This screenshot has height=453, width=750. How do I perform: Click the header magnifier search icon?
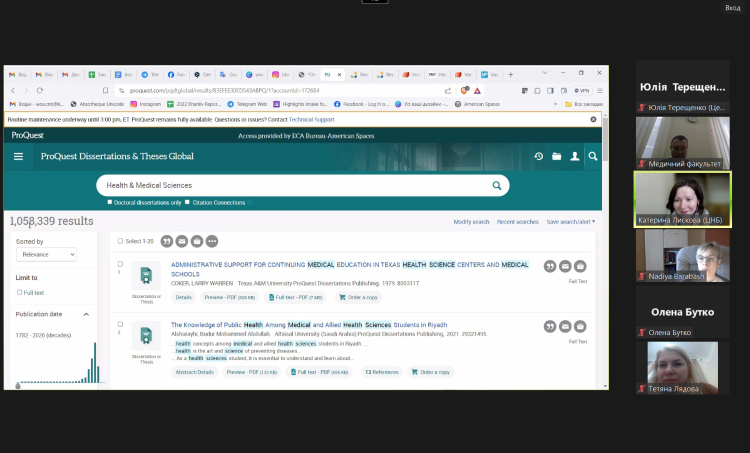[593, 156]
